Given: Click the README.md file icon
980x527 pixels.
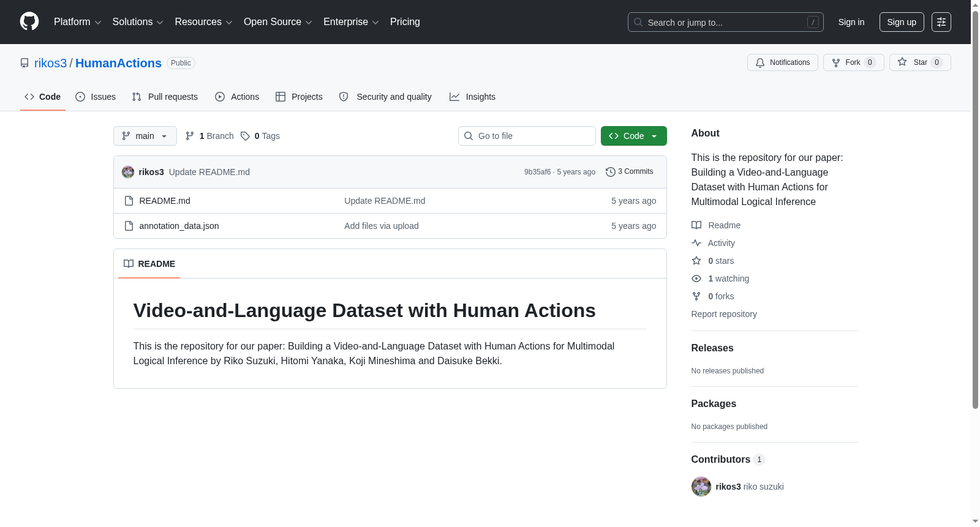Looking at the screenshot, I should [x=129, y=201].
